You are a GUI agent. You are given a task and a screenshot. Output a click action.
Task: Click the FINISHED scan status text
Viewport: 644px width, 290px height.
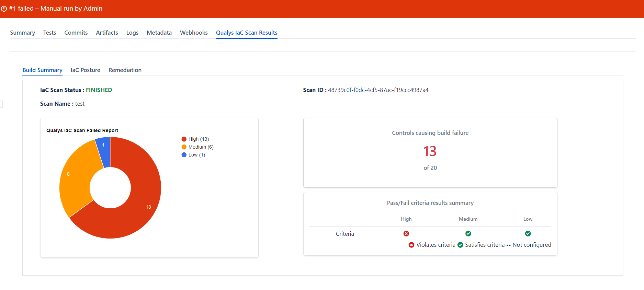[x=99, y=90]
